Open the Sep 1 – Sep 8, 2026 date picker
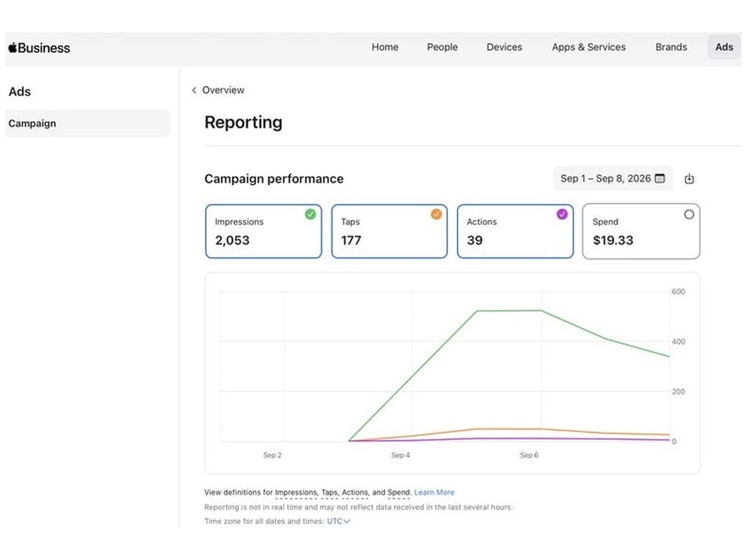The height and width of the screenshot is (560, 747). [x=613, y=179]
